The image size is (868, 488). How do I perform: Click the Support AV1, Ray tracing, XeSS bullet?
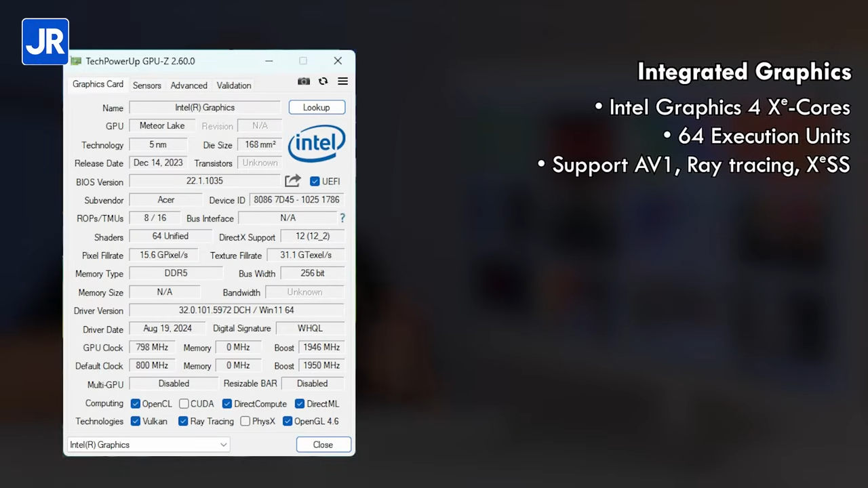click(x=694, y=165)
